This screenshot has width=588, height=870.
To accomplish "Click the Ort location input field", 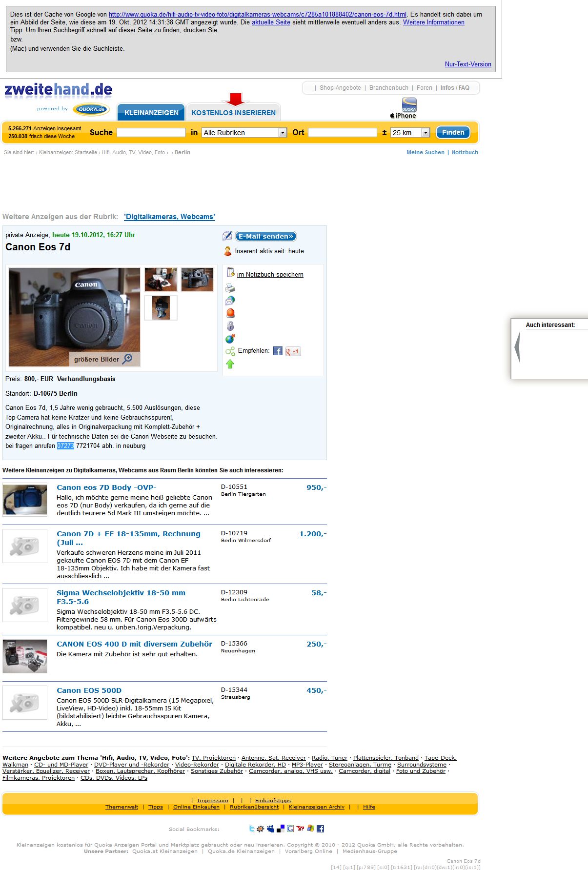I will tap(343, 133).
